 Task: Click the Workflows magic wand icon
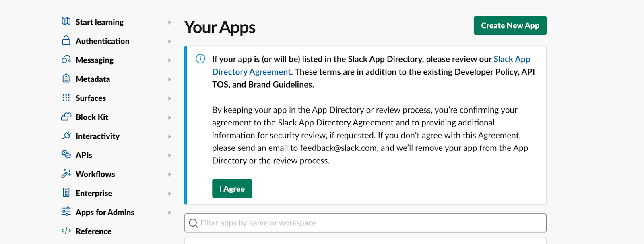coord(66,173)
